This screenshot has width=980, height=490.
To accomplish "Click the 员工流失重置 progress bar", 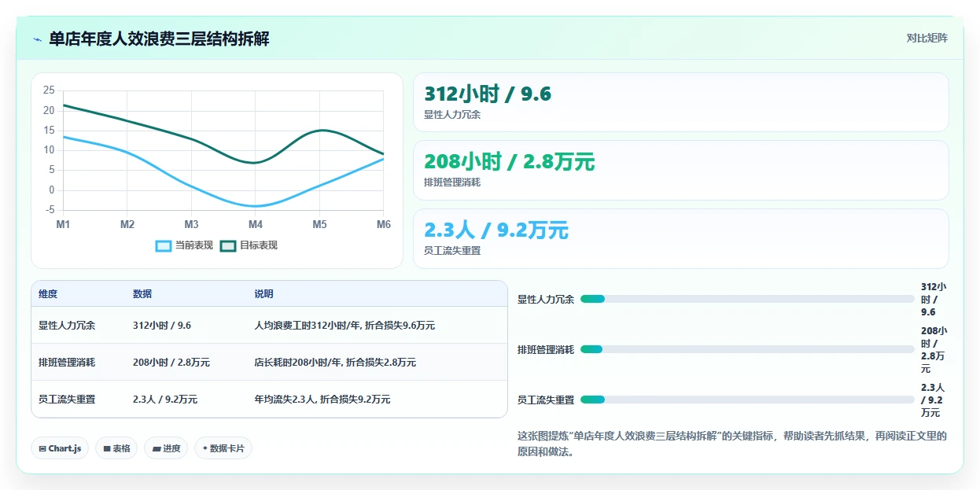I will click(x=747, y=400).
